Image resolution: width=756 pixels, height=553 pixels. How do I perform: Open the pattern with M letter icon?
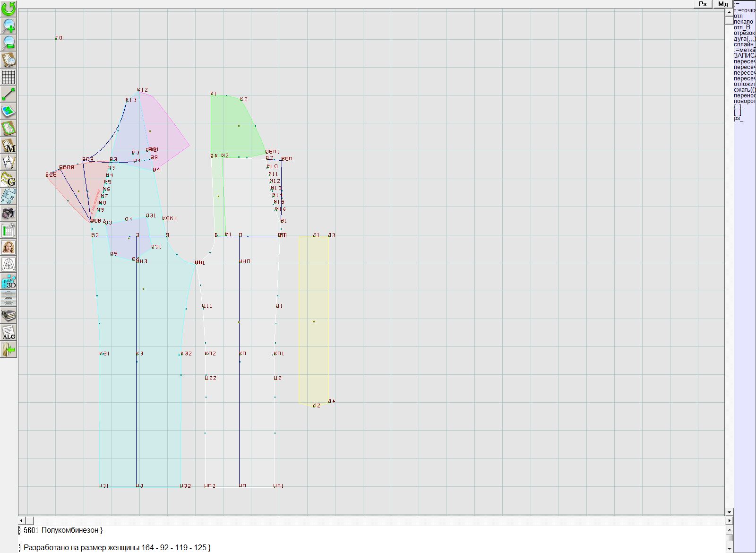(x=9, y=145)
